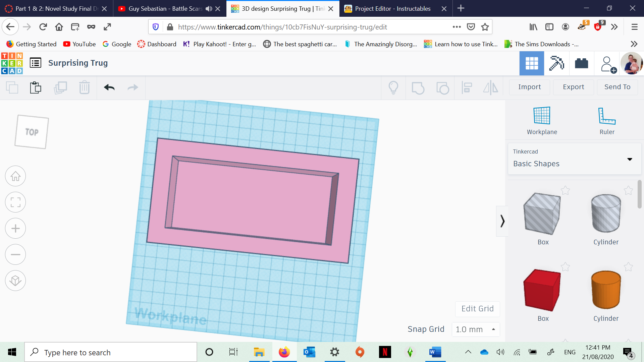Click the Duplicate and repeat icon
The height and width of the screenshot is (362, 644).
tap(60, 88)
